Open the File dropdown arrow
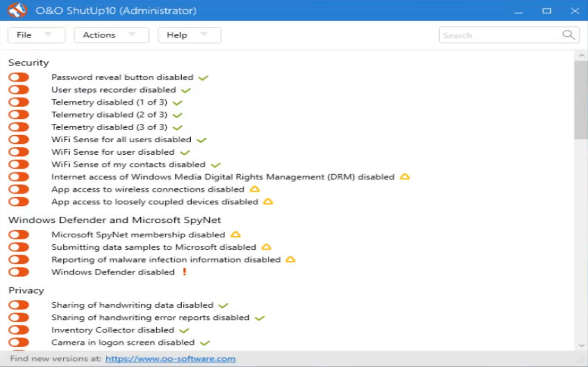 [48, 34]
